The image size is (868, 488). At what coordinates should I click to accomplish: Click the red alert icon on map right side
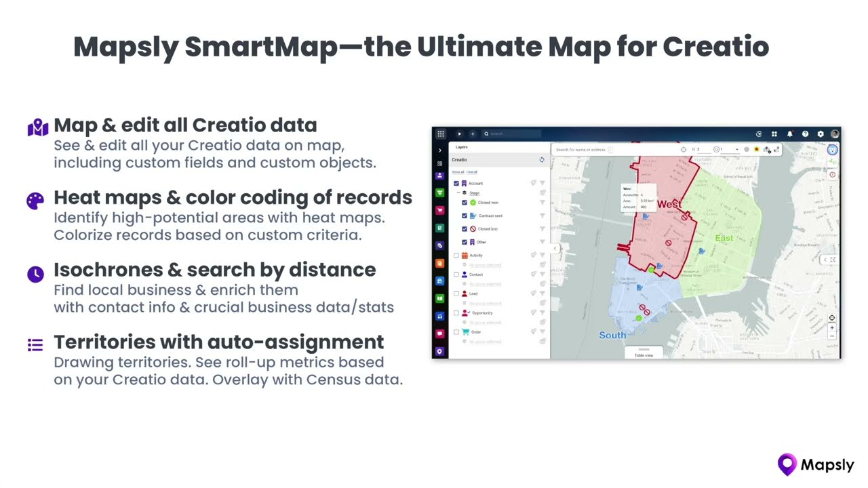point(832,174)
